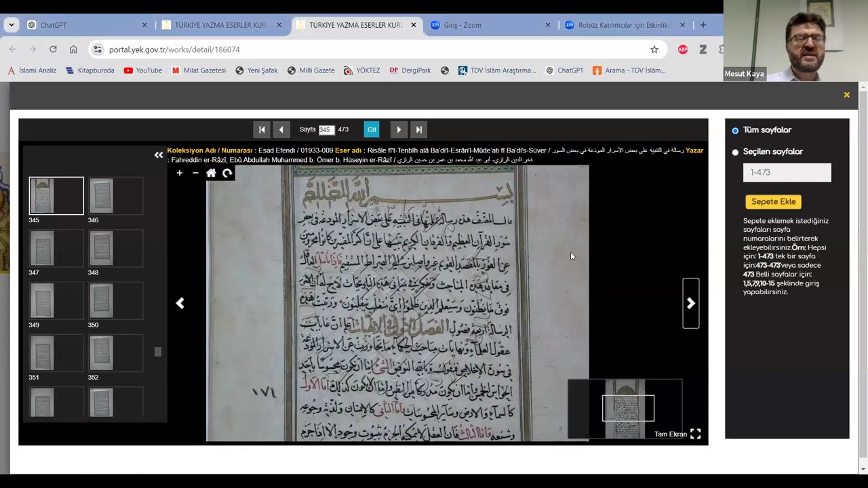Screen dimensions: 868x488
Task: Open İslami Analiz bookmark
Action: pyautogui.click(x=32, y=70)
